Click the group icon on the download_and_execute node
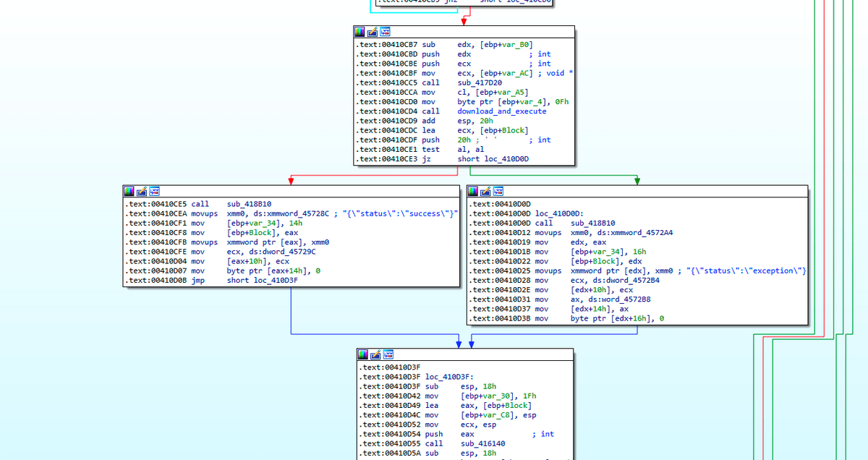Screen dimensions: 868x460 point(385,32)
